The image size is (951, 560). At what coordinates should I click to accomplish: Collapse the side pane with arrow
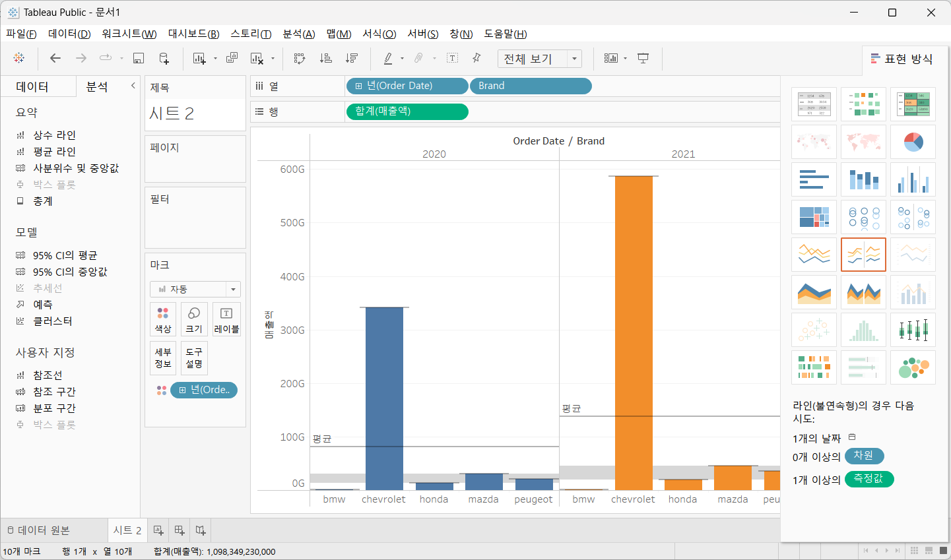(133, 86)
